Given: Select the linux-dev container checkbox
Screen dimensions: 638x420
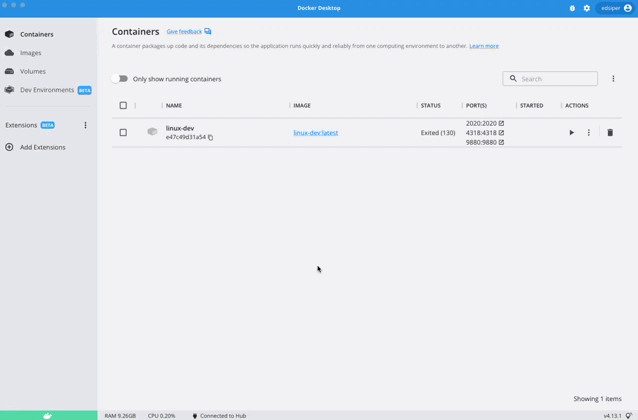Looking at the screenshot, I should (123, 133).
